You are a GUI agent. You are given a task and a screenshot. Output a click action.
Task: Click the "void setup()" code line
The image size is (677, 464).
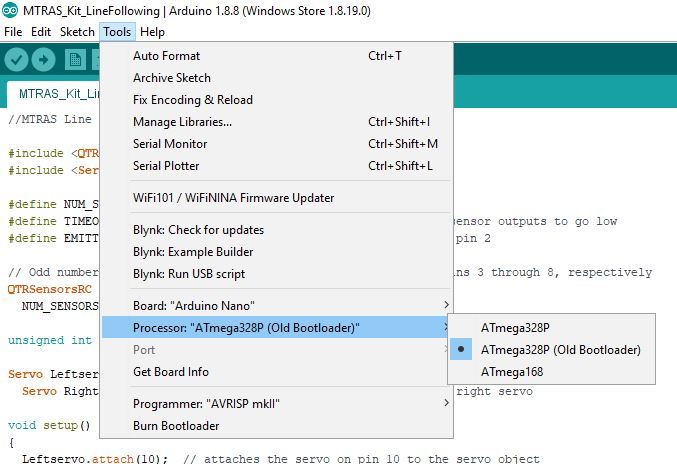[49, 425]
